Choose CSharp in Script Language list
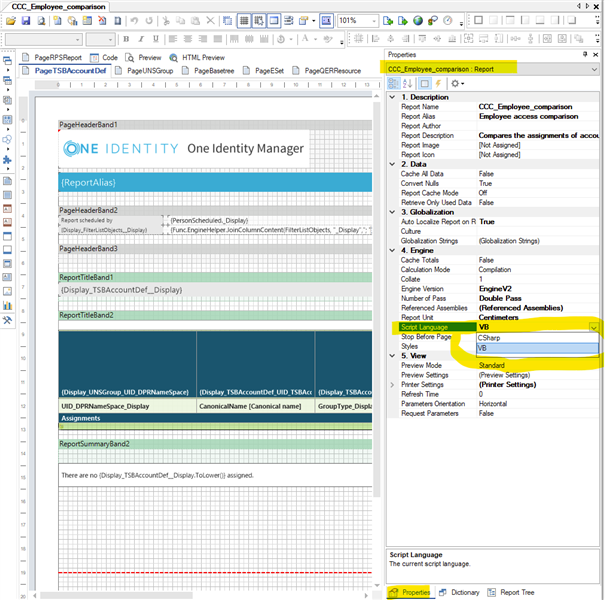The width and height of the screenshot is (614, 600). point(537,338)
